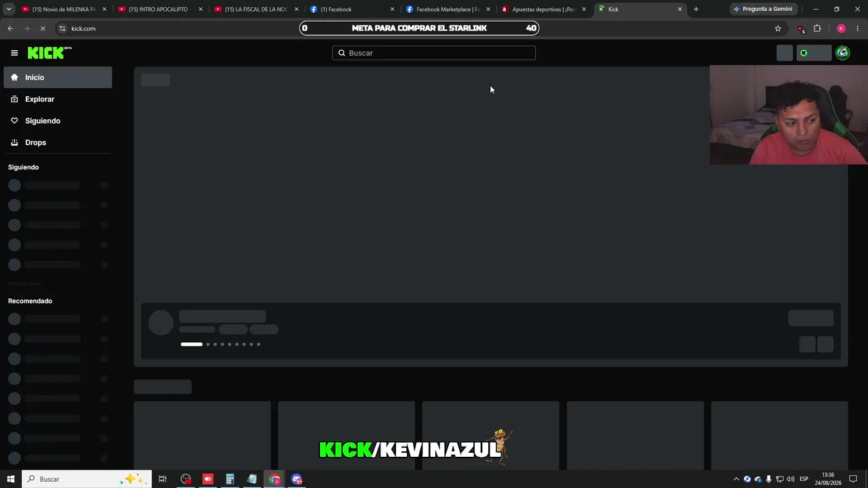
Task: Close the Kick tab
Action: (680, 9)
